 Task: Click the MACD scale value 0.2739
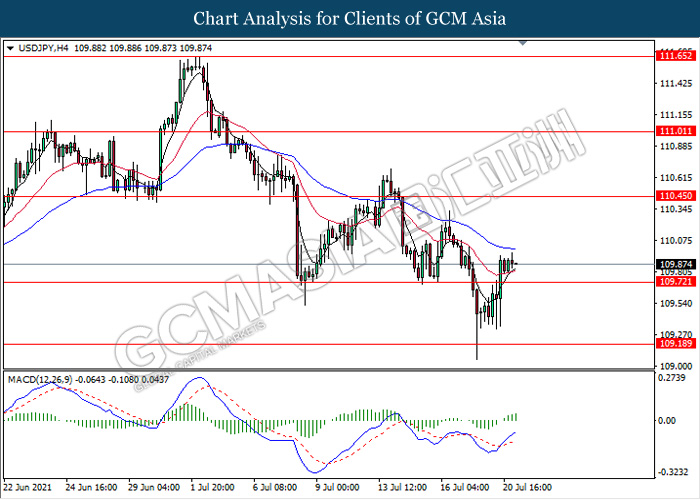[x=672, y=378]
